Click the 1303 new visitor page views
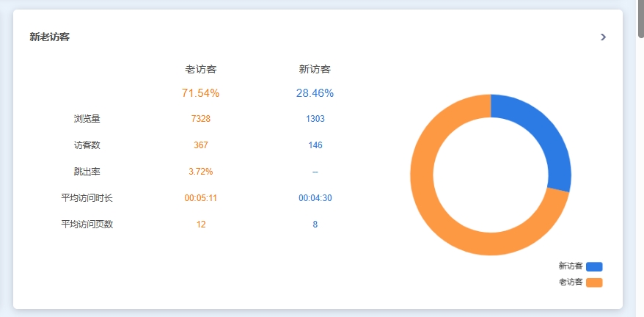The image size is (644, 317). [315, 119]
